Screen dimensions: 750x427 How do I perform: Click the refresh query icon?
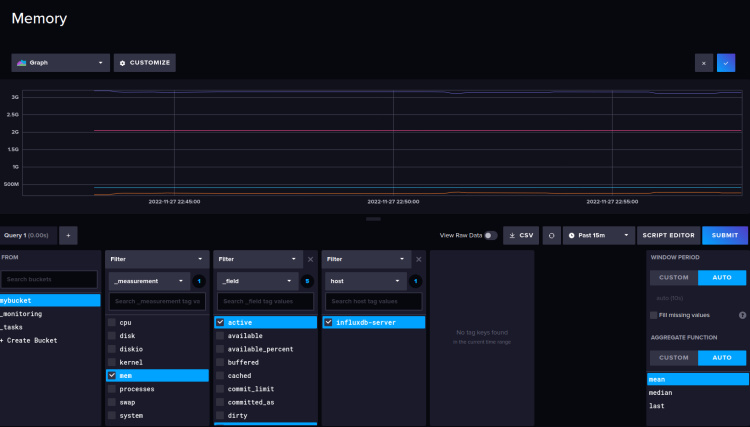tap(551, 235)
